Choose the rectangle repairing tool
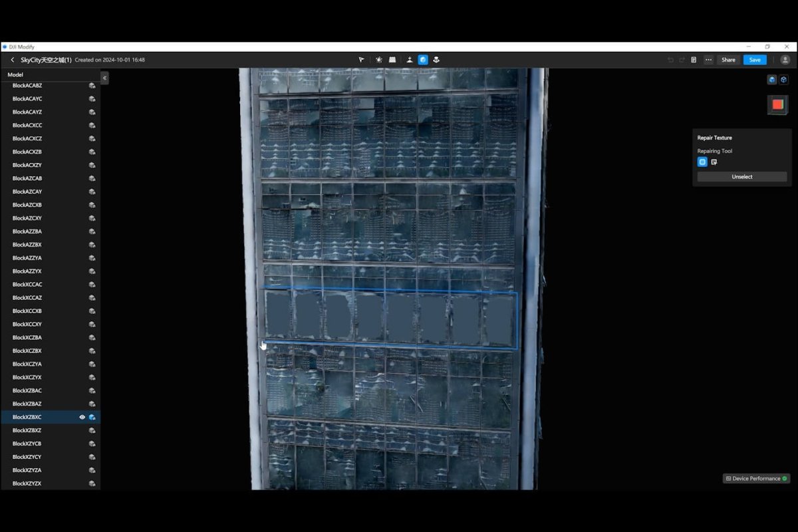Image resolution: width=798 pixels, height=532 pixels. click(702, 162)
